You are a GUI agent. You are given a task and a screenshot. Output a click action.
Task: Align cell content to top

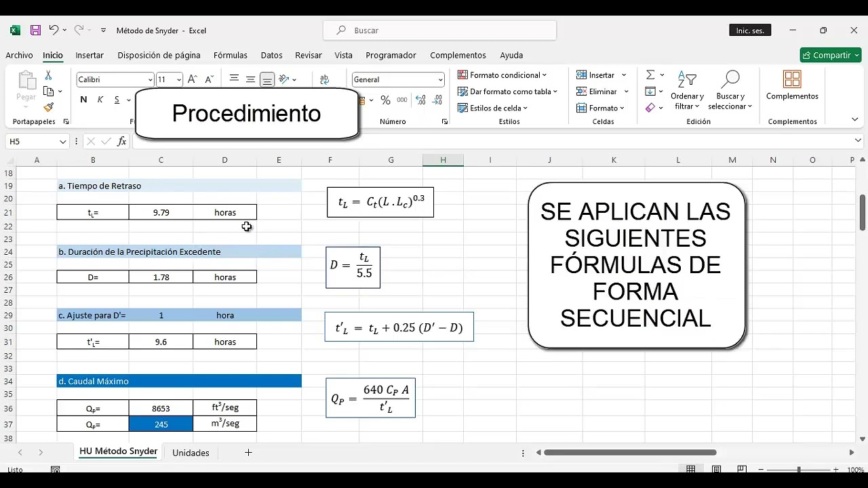[x=234, y=79]
